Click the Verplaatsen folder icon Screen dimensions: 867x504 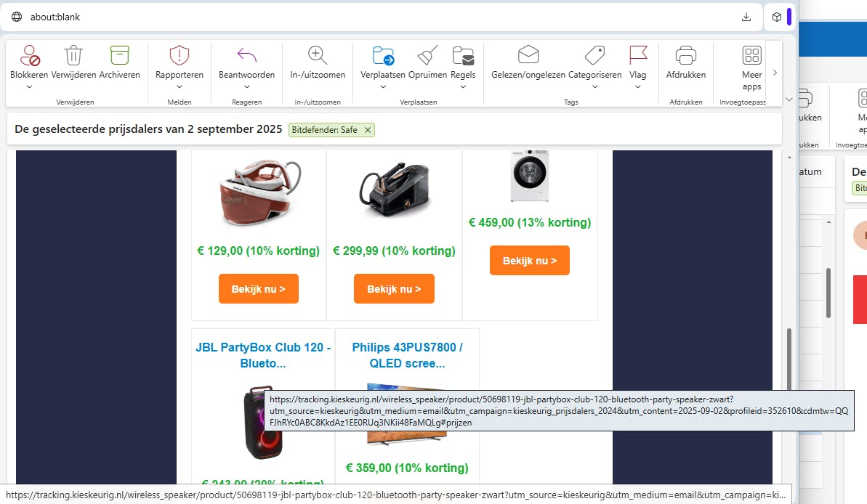coord(383,55)
